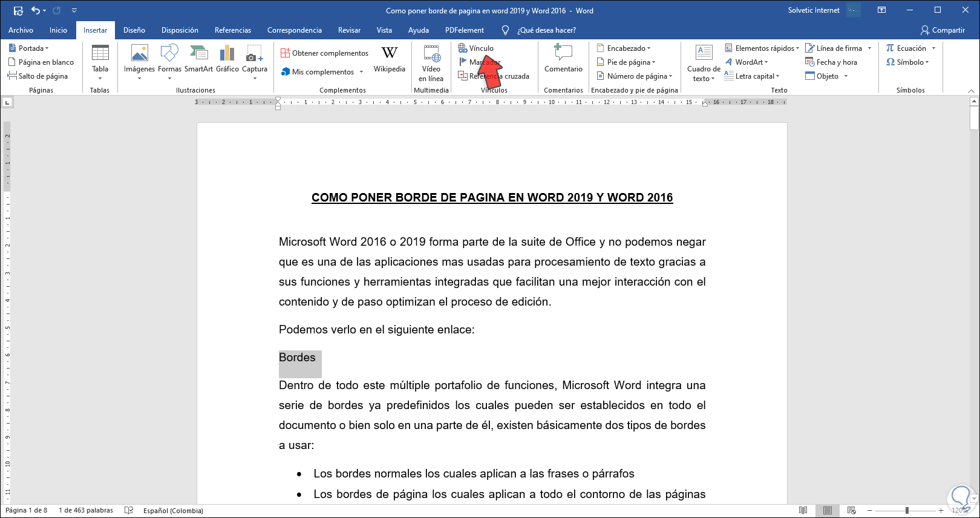Expand the Portada cover page menu
This screenshot has height=518, width=980.
pyautogui.click(x=28, y=48)
